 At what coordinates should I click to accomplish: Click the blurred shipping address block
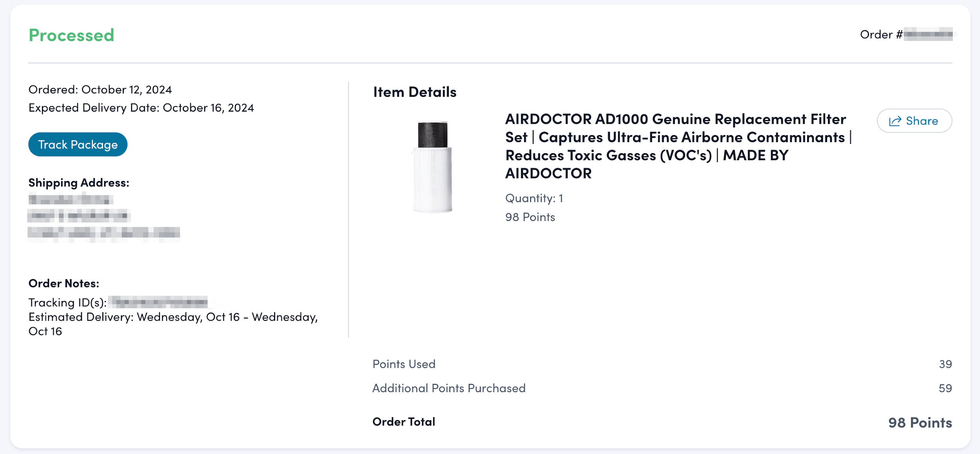pos(103,216)
